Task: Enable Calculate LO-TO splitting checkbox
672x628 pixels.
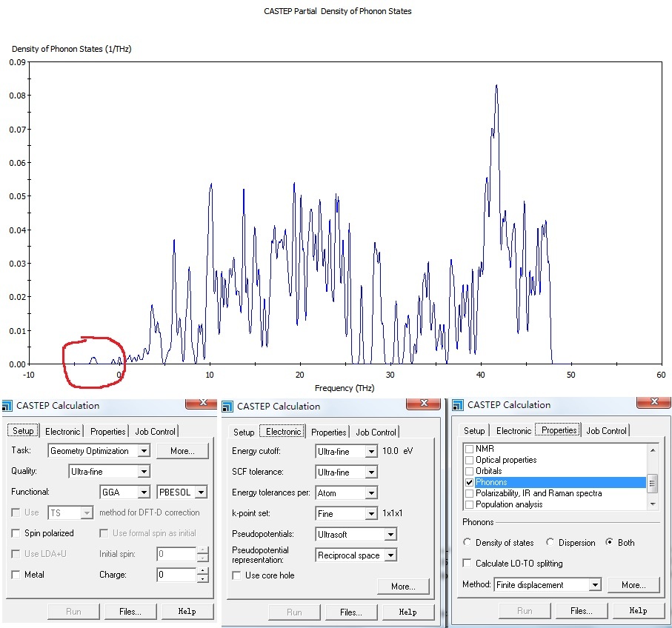Action: tap(468, 563)
